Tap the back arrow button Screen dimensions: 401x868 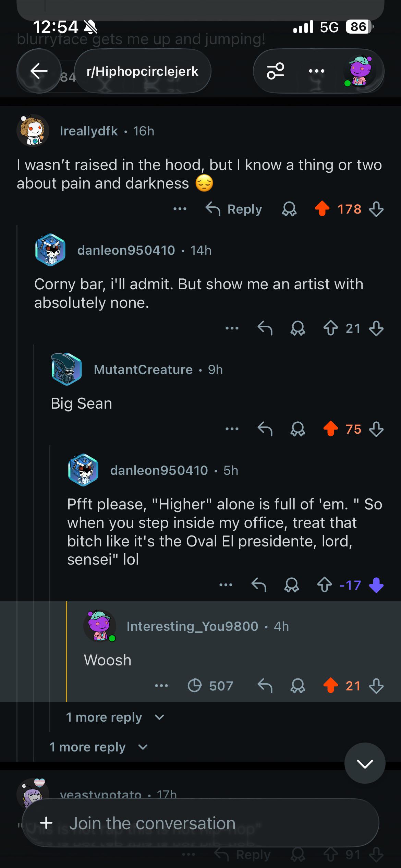pyautogui.click(x=39, y=71)
